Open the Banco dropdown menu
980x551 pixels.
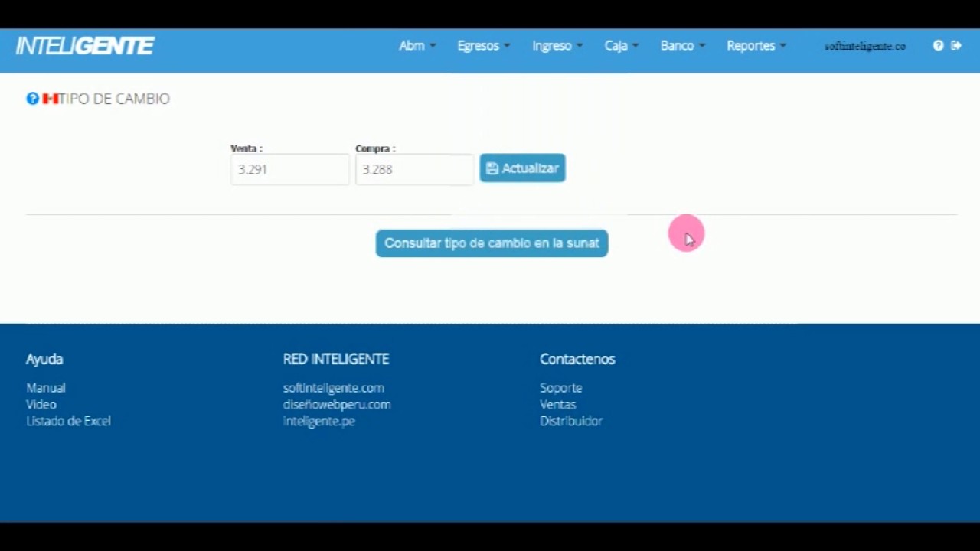click(x=683, y=46)
